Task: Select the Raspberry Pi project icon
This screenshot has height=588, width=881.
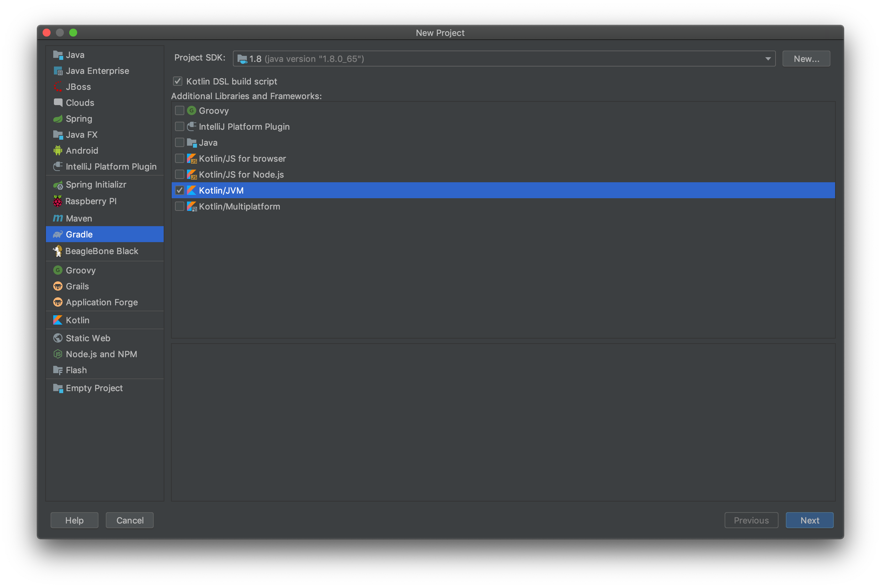Action: [x=58, y=201]
